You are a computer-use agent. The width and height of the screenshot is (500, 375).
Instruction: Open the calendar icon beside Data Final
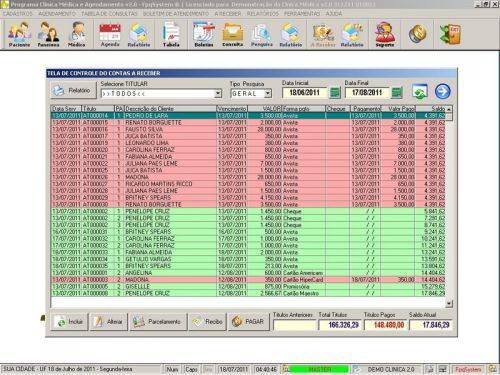[397, 92]
